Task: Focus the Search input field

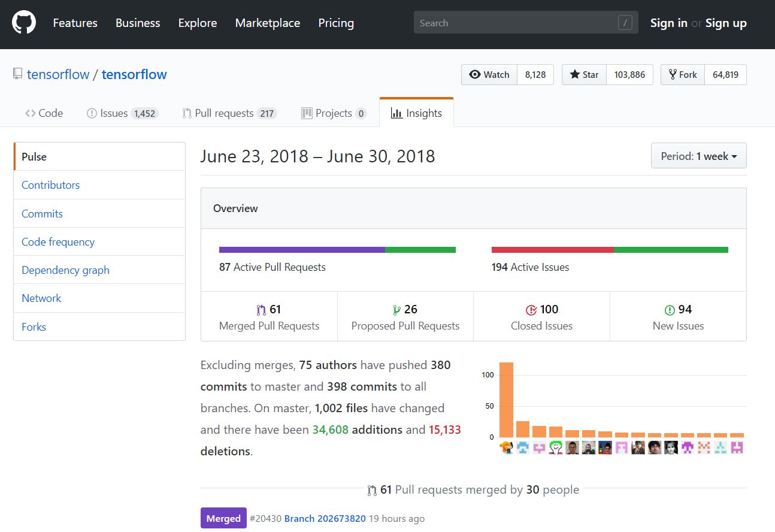Action: pos(526,23)
